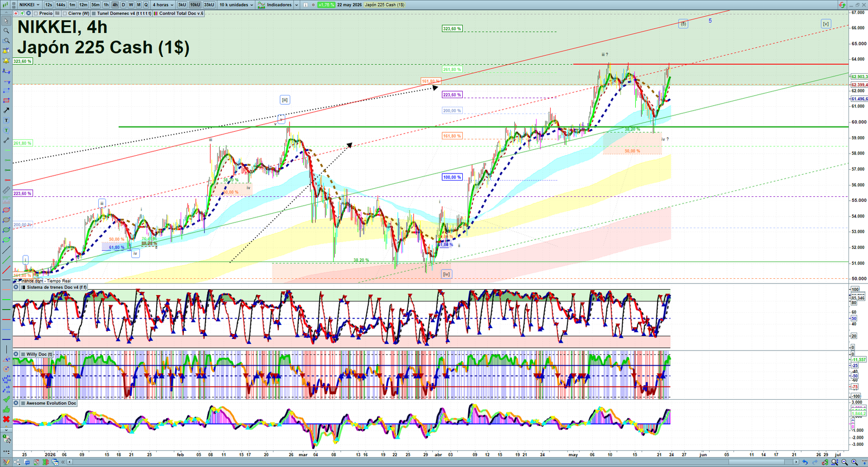The width and height of the screenshot is (868, 467).
Task: Click Tunel Domenec gray color square
Action: (93, 13)
